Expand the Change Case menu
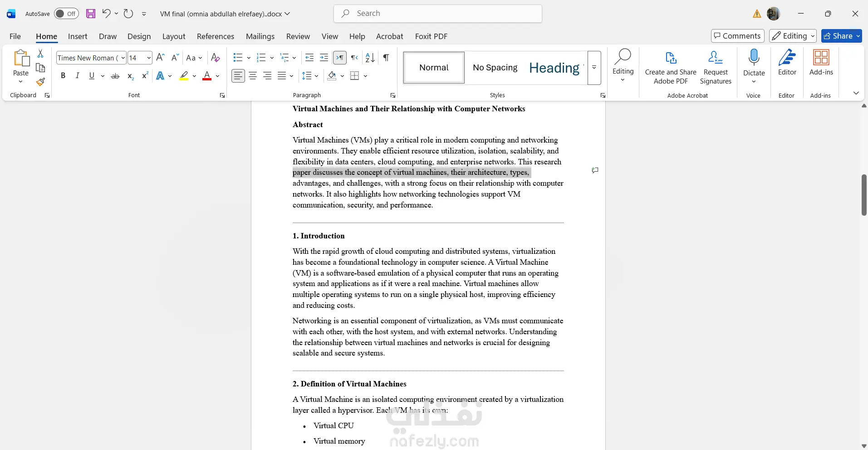This screenshot has height=450, width=868. [194, 58]
